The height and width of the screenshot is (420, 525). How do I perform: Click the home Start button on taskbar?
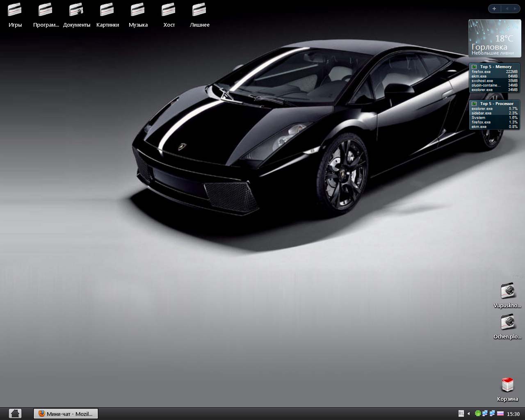click(15, 413)
